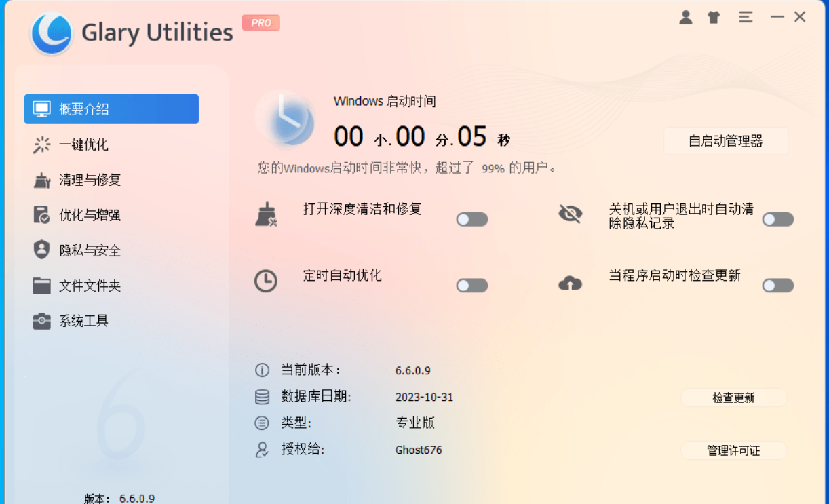Enable 当程序启动时检查更新 switch
829x504 pixels.
(x=778, y=286)
